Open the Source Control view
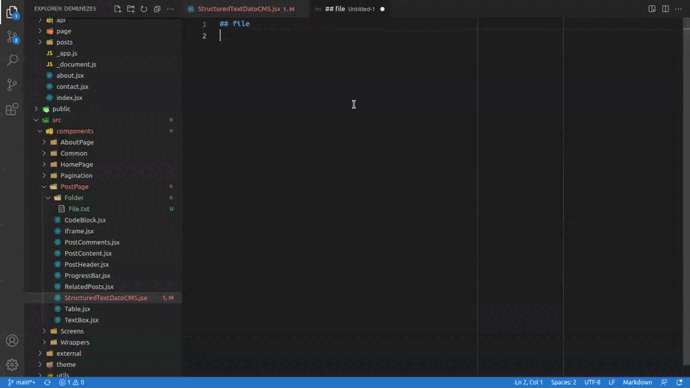This screenshot has height=388, width=690. click(x=12, y=37)
